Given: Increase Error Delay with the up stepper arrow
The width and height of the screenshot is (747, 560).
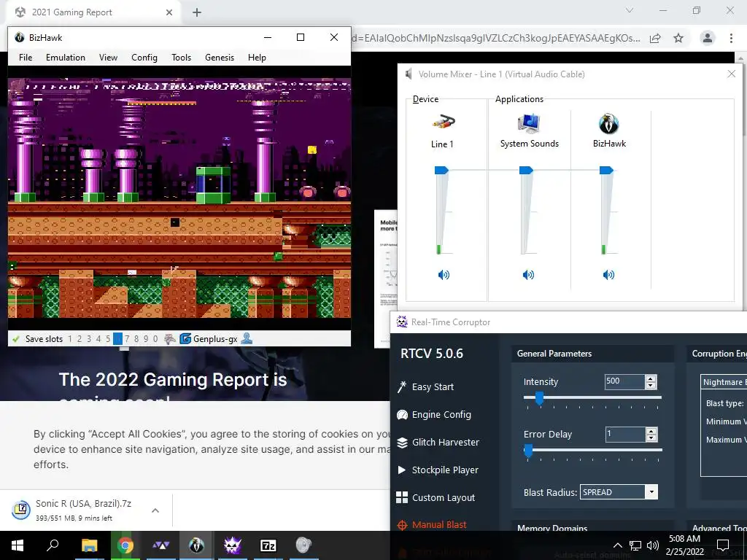Looking at the screenshot, I should point(651,431).
